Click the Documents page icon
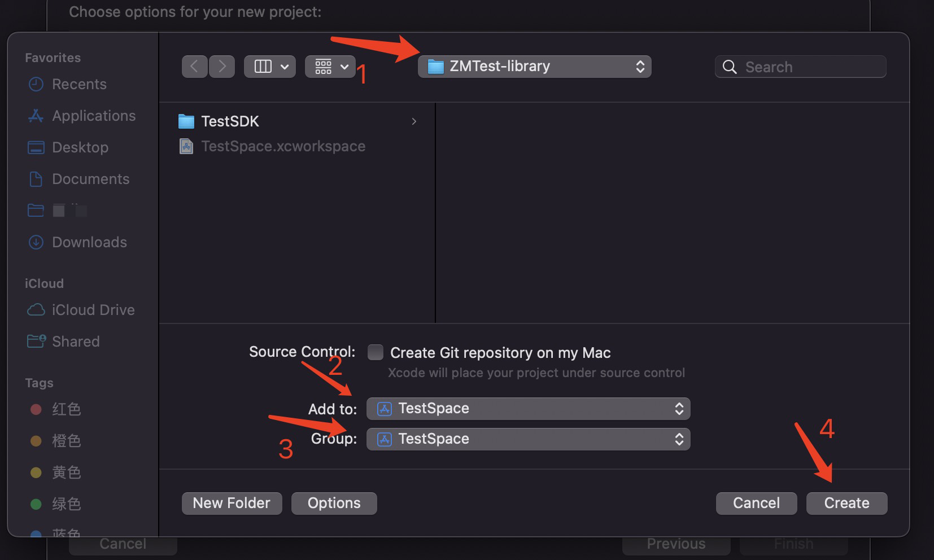The height and width of the screenshot is (560, 934). tap(36, 179)
